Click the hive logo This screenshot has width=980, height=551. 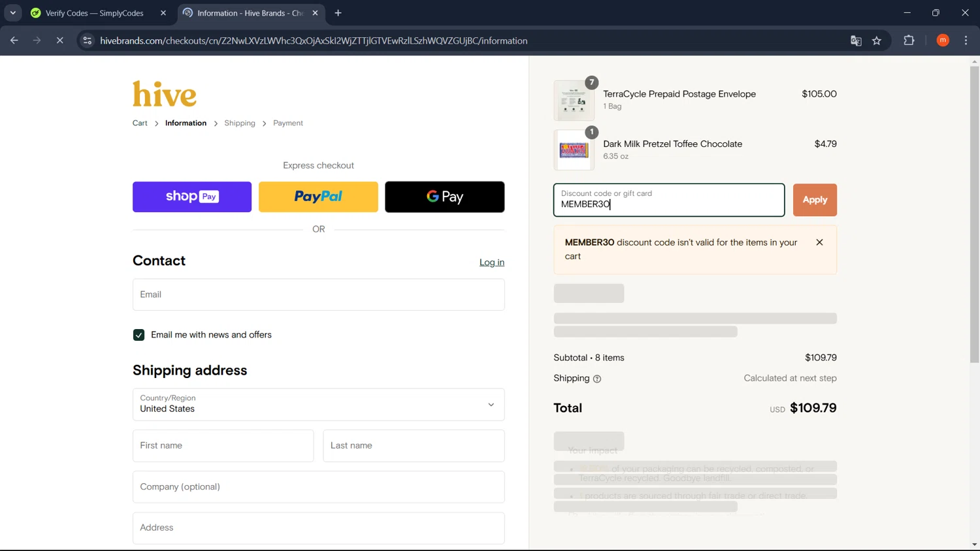click(x=165, y=94)
